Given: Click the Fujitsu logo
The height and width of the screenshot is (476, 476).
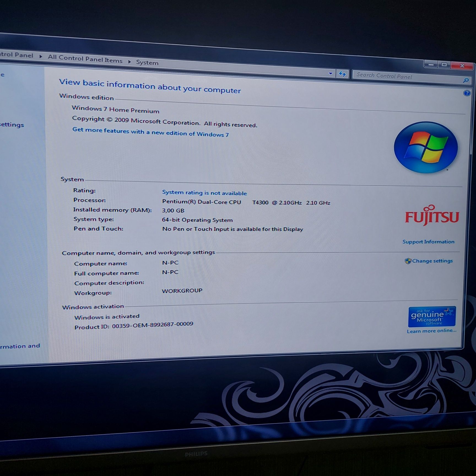Looking at the screenshot, I should pyautogui.click(x=432, y=215).
